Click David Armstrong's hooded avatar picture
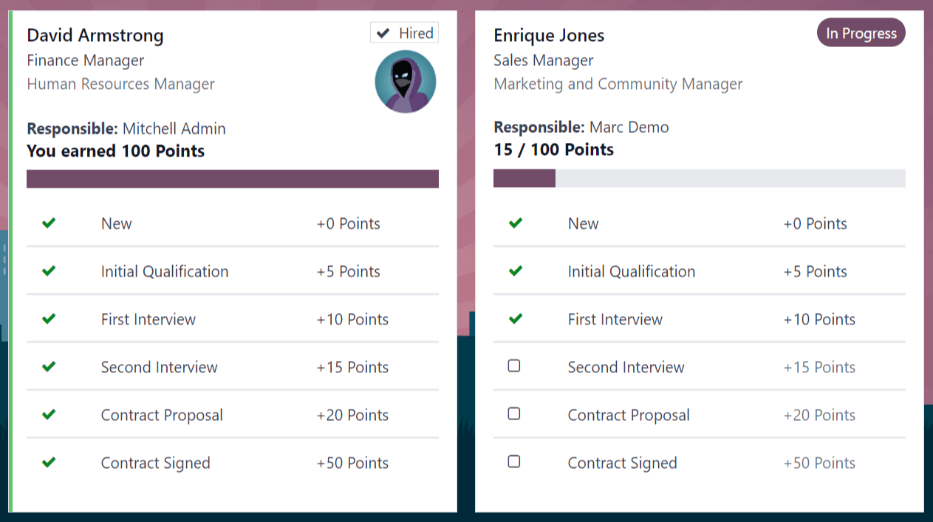 pos(405,82)
